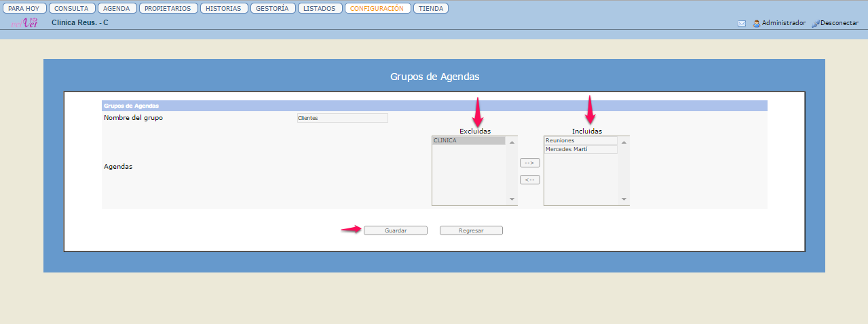868x324 pixels.
Task: Open the CONFIGURACIÓN menu
Action: [x=377, y=9]
